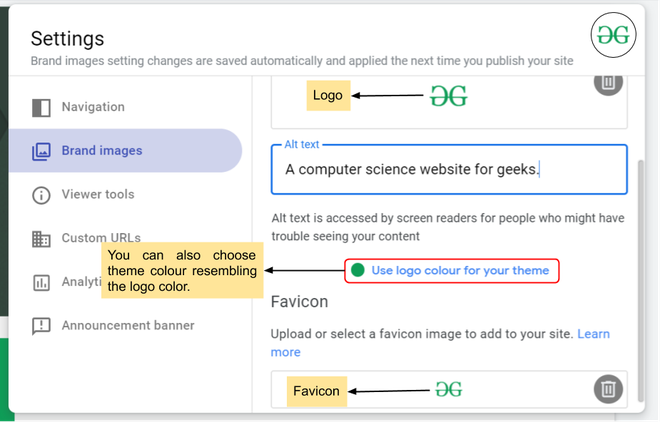
Task: Click the Viewer tools info icon
Action: (41, 195)
